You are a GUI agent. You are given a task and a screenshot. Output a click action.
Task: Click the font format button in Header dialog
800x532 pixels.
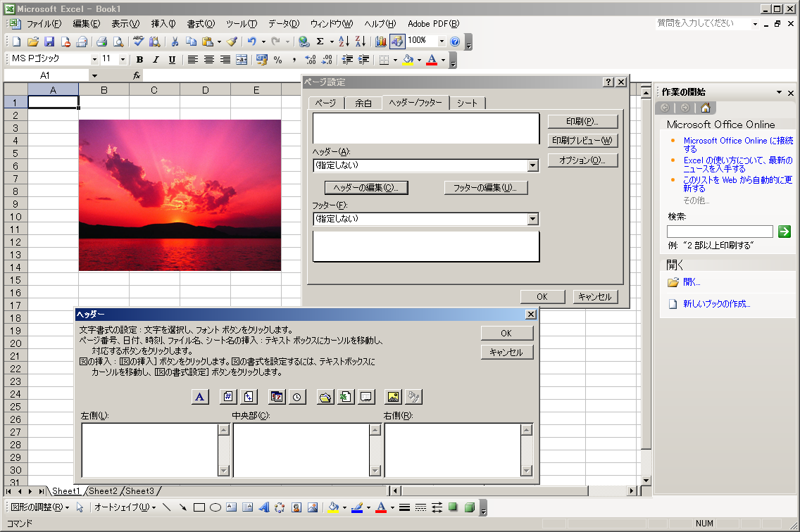pos(200,397)
